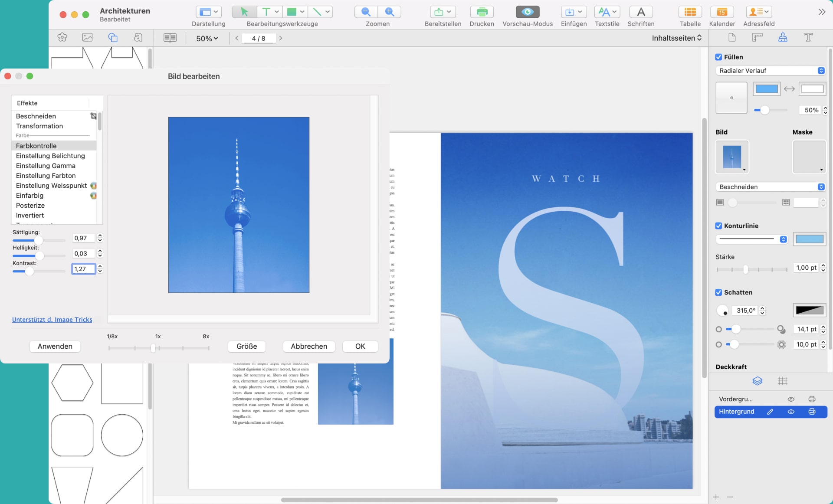Select the line drawing tool
Screen dimensions: 833x504
click(x=317, y=12)
